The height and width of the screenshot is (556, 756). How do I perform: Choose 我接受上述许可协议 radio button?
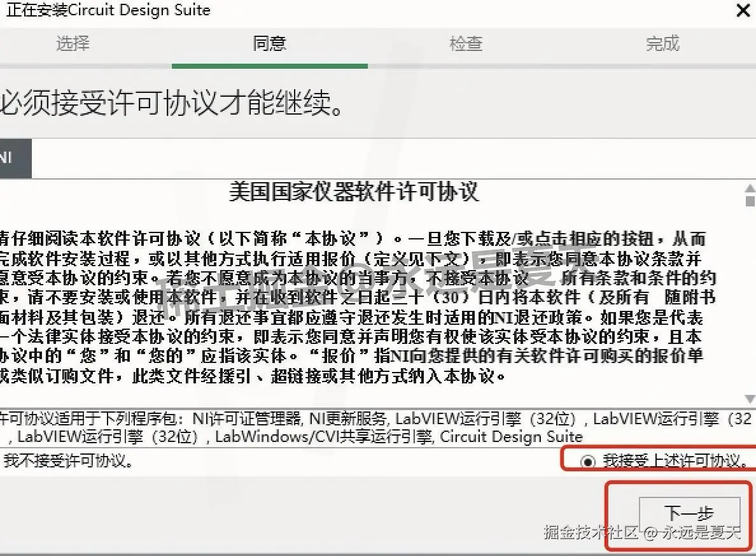[588, 461]
